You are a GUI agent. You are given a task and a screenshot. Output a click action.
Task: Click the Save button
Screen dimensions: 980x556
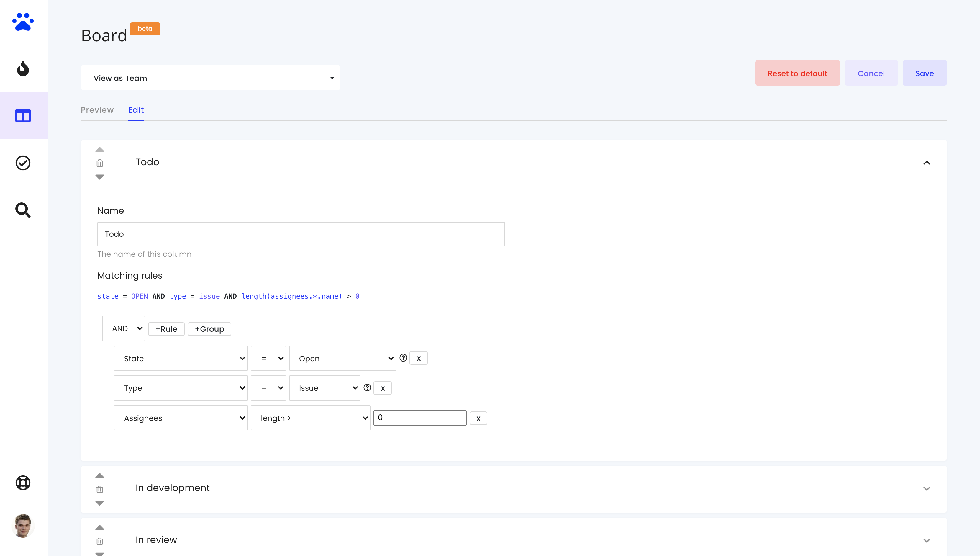[x=925, y=73]
